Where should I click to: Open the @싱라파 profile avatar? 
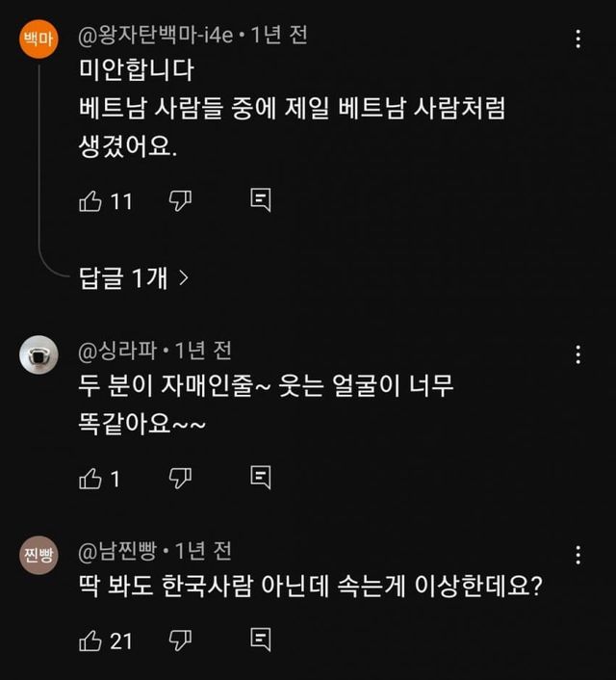pyautogui.click(x=38, y=354)
